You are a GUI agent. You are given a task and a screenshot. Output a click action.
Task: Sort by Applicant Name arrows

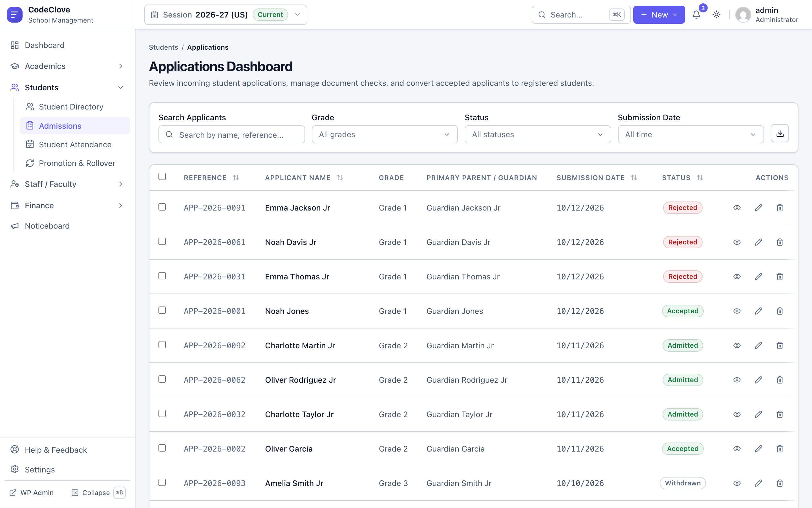pyautogui.click(x=339, y=178)
